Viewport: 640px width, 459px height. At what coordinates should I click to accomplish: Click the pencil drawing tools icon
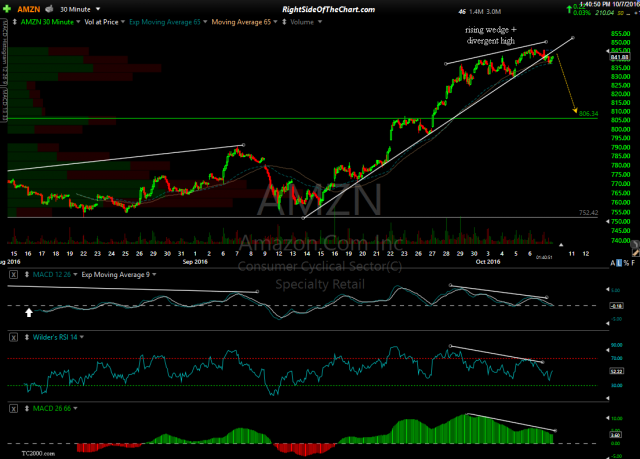tap(635, 253)
